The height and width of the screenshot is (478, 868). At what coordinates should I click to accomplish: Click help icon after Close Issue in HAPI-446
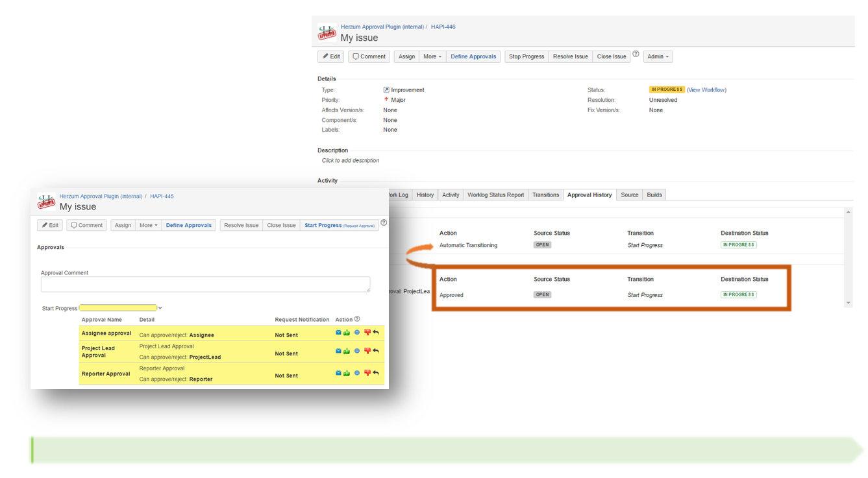tap(636, 54)
